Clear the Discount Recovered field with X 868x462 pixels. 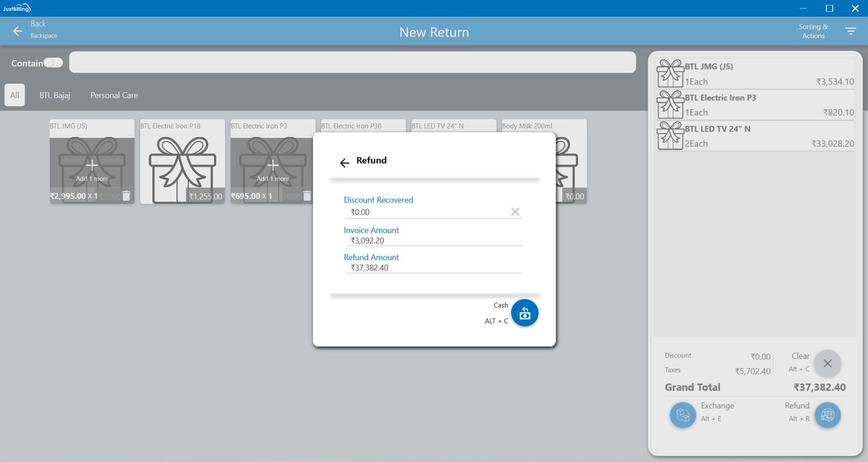(x=515, y=212)
